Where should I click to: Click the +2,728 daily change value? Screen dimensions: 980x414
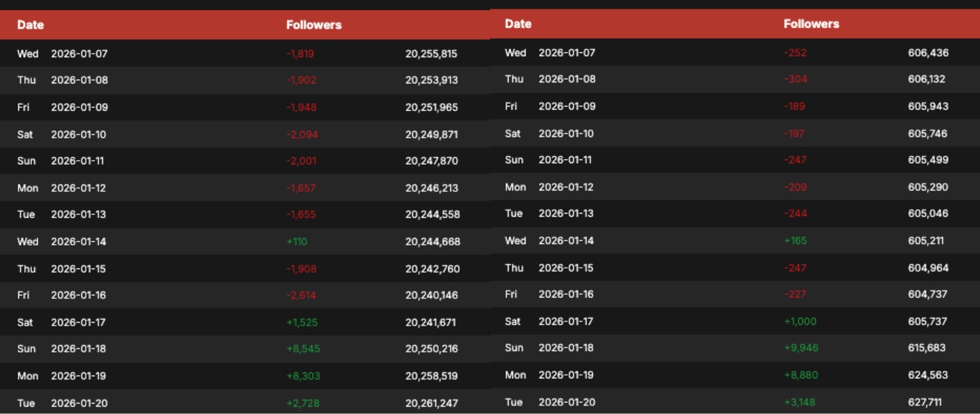(x=303, y=404)
